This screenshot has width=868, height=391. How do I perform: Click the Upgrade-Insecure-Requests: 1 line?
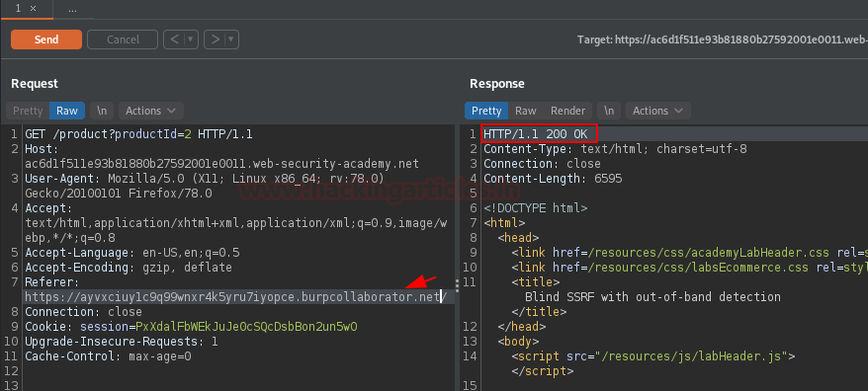tap(122, 342)
